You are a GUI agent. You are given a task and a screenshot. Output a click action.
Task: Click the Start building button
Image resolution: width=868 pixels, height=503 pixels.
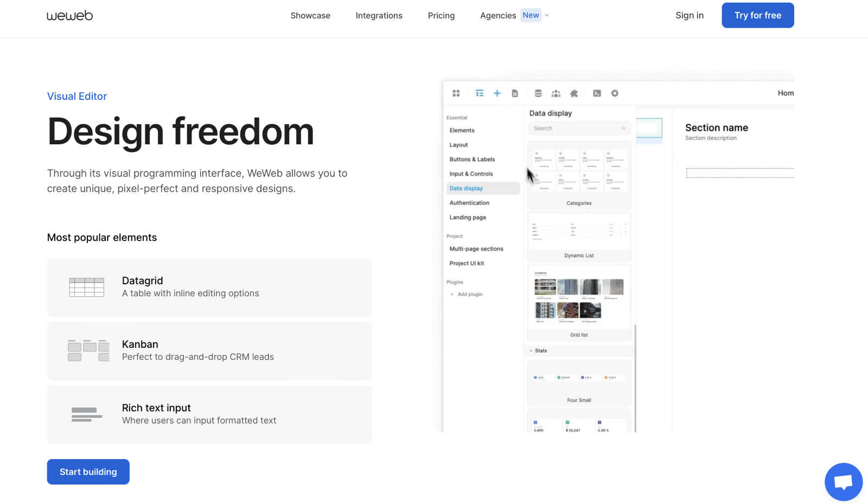(x=88, y=472)
